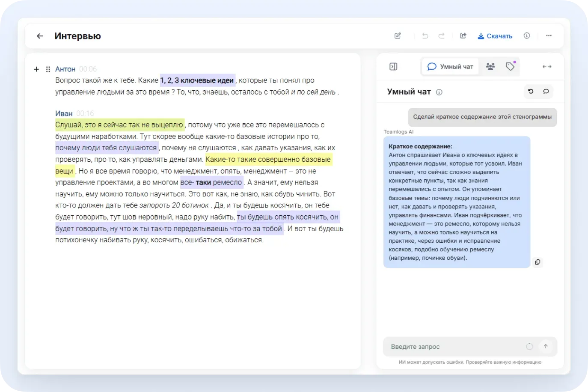
Task: Go back with the left arrow
Action: click(40, 36)
